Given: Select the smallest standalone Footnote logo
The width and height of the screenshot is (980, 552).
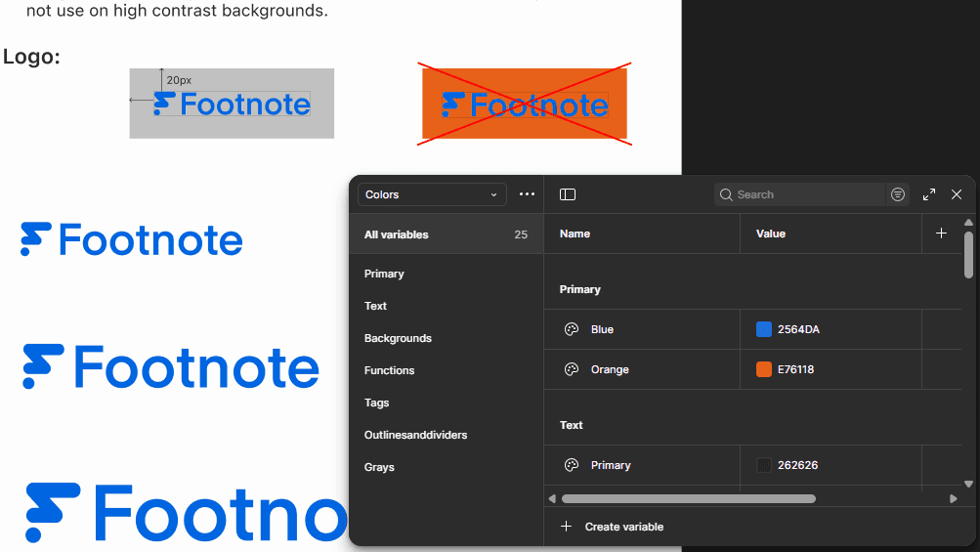Looking at the screenshot, I should (132, 239).
